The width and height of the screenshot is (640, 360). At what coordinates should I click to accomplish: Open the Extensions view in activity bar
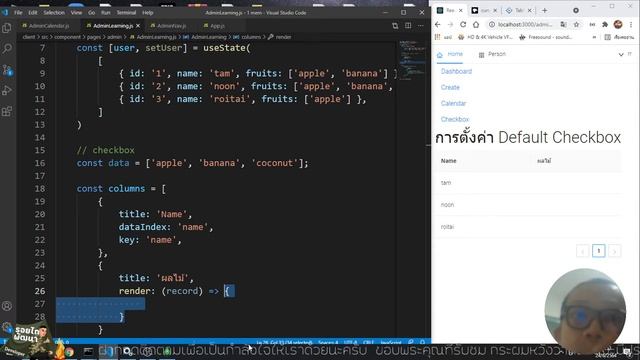tap(7, 111)
